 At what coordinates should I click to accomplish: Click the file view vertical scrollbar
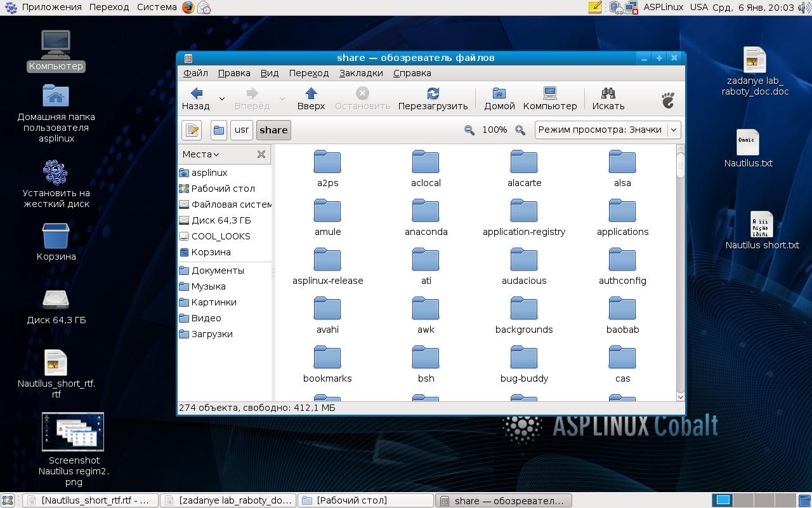(681, 272)
